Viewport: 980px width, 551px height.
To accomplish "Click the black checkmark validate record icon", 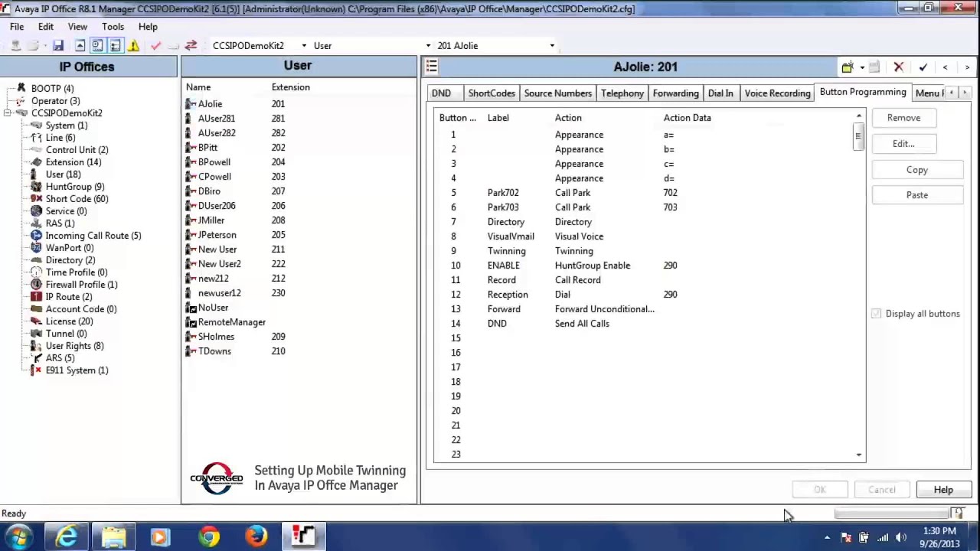I will click(923, 67).
